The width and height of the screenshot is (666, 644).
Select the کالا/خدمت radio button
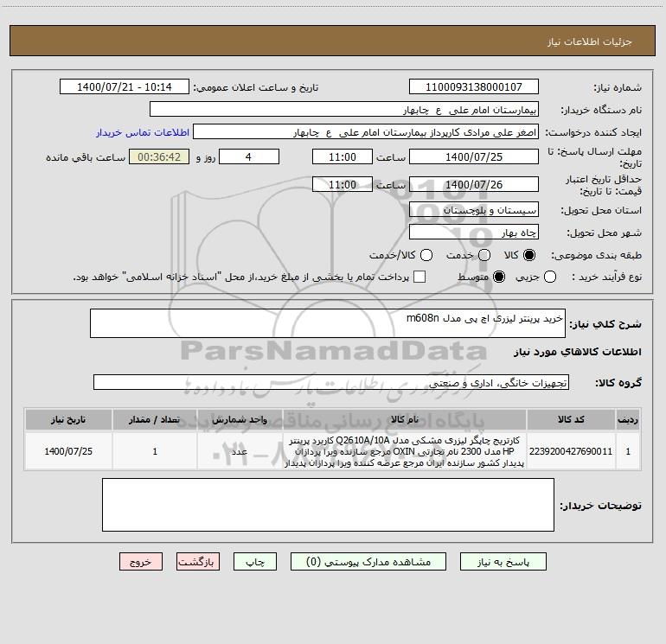click(426, 255)
